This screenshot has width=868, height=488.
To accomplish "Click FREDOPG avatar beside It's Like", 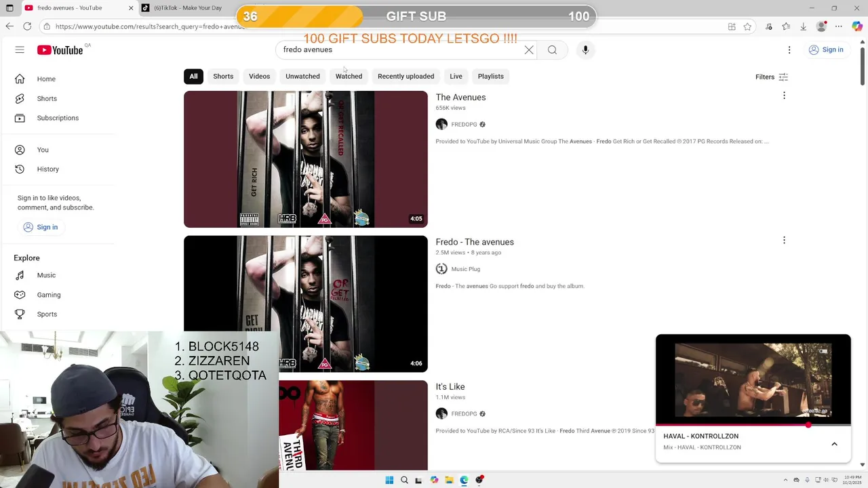I will click(x=441, y=413).
